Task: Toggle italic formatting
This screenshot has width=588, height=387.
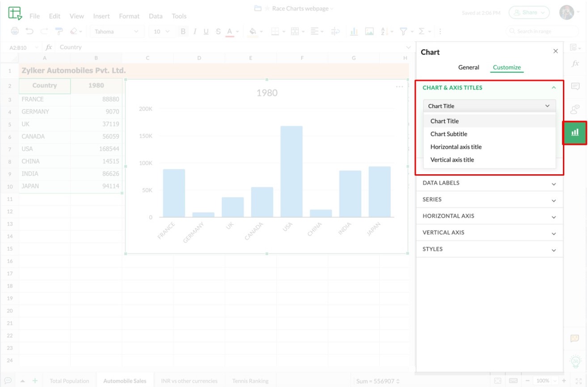Action: (x=195, y=31)
